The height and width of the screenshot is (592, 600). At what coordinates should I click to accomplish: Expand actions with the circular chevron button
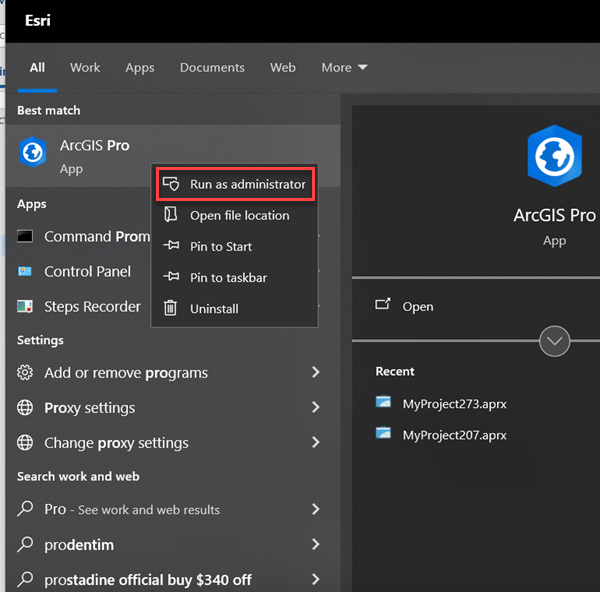(554, 341)
